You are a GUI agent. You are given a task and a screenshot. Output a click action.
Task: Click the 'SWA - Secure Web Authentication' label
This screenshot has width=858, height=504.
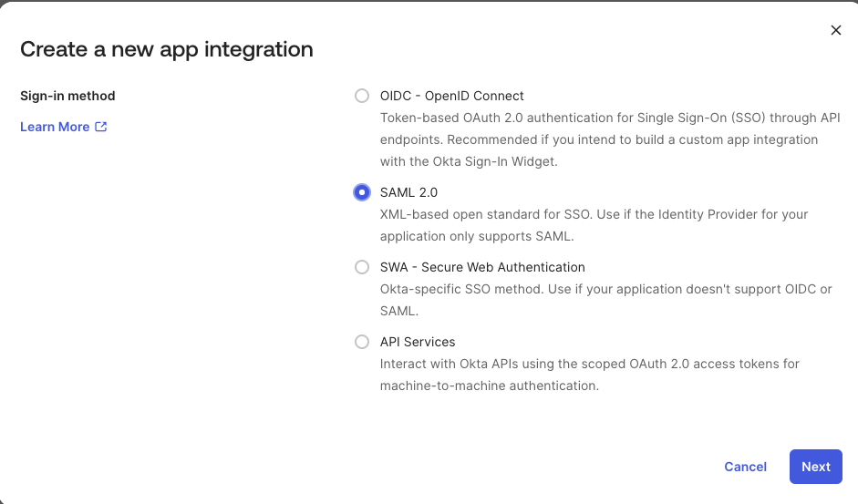(x=482, y=267)
